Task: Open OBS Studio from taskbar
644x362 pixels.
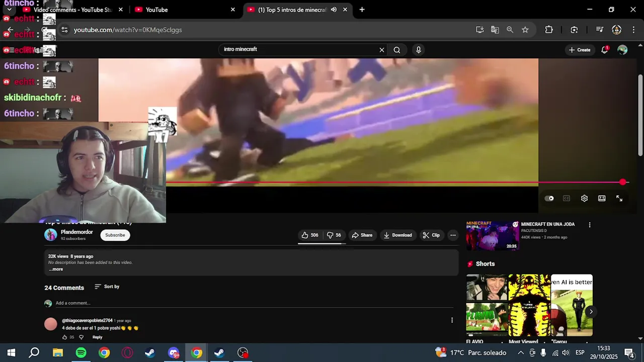Action: click(x=243, y=353)
